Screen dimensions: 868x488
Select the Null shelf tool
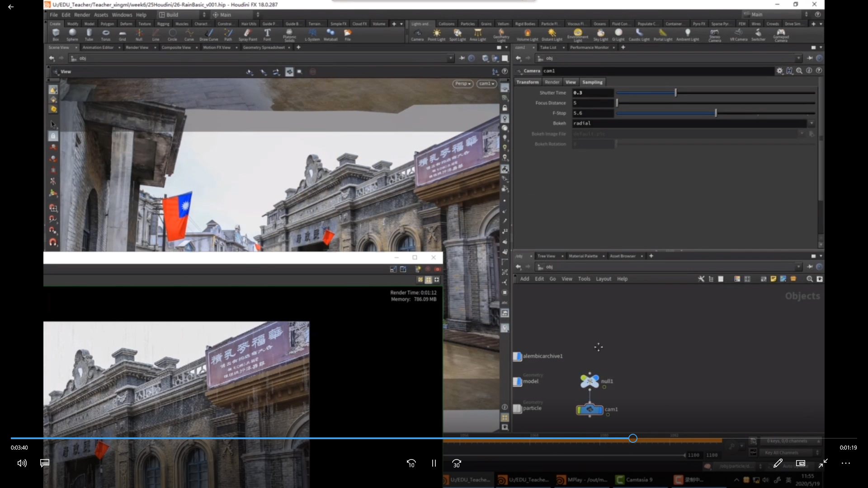tap(139, 34)
